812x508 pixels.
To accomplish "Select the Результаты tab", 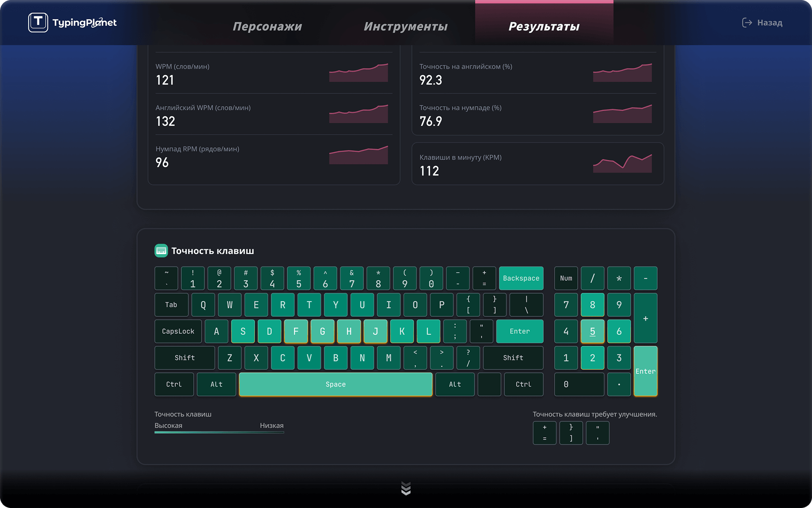I will click(x=544, y=26).
